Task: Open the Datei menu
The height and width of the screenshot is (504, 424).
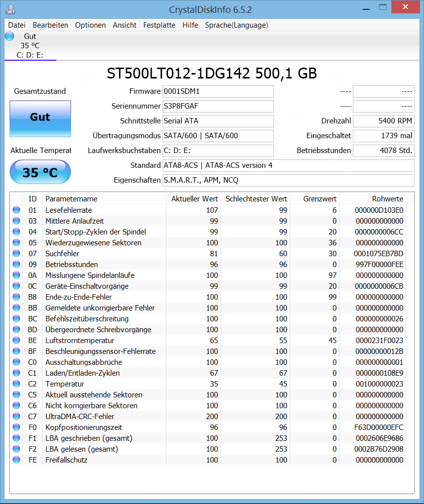Action: pos(17,25)
